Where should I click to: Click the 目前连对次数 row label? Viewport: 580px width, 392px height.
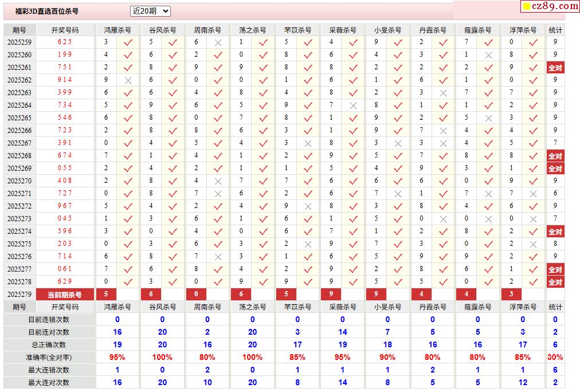tap(49, 332)
